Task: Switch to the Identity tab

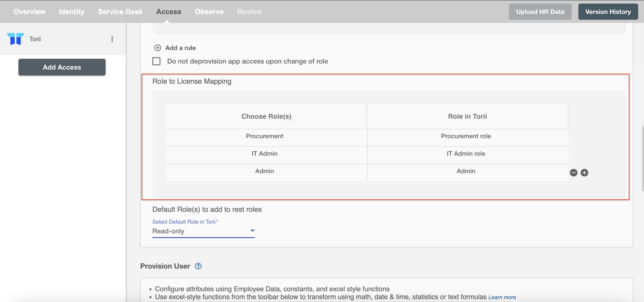Action: click(x=71, y=12)
